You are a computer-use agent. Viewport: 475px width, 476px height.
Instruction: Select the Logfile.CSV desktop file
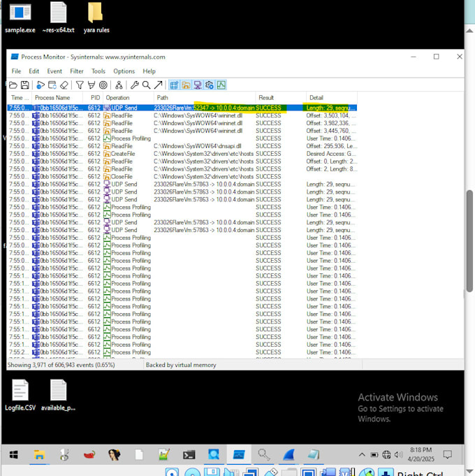click(x=20, y=395)
